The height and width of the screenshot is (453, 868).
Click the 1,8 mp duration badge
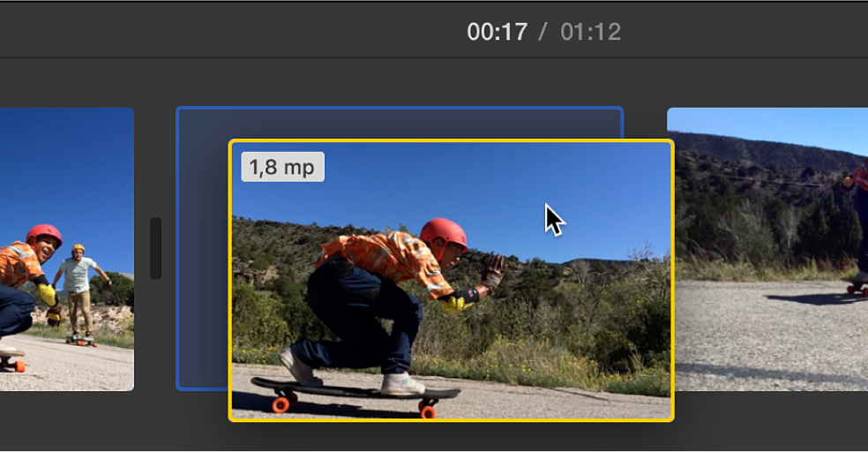click(x=283, y=167)
